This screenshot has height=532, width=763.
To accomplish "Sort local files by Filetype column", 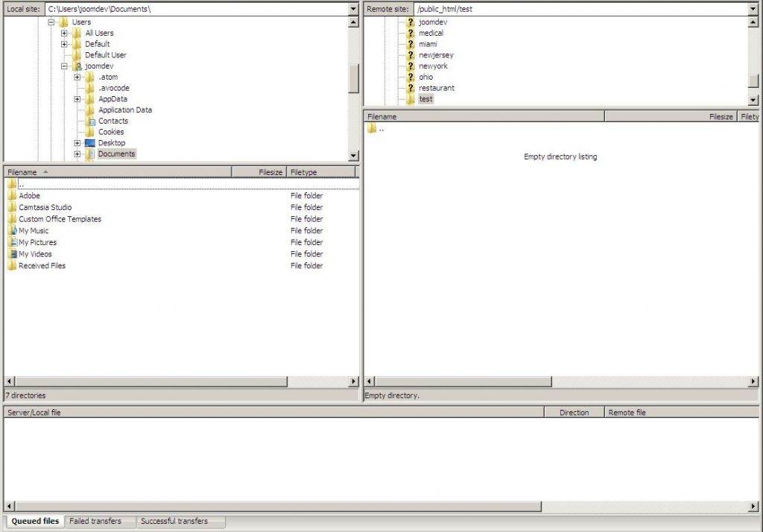I will click(320, 172).
